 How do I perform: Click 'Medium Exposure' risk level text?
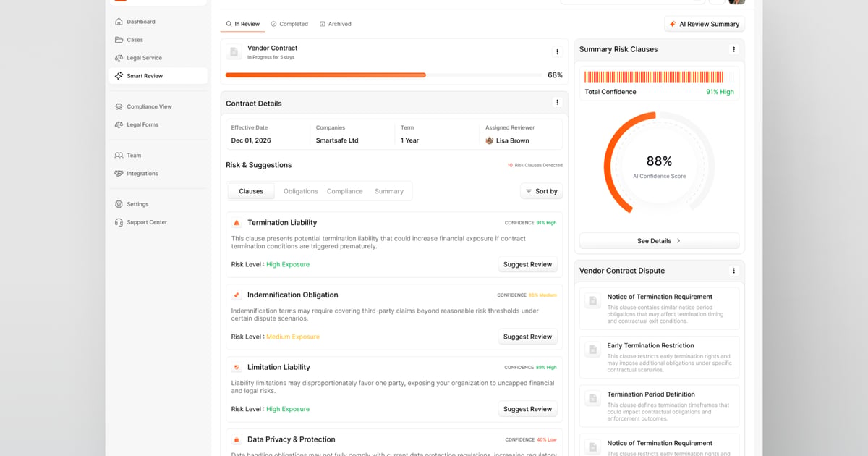pos(293,337)
